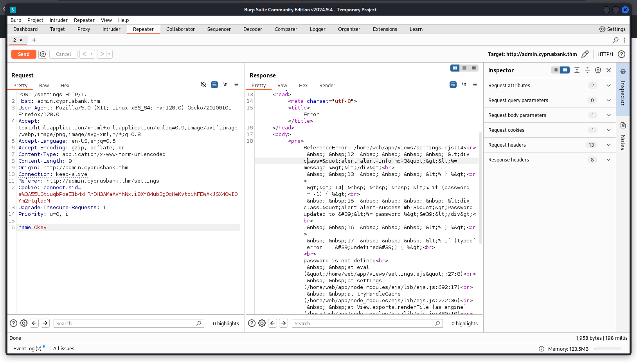The height and width of the screenshot is (364, 637).
Task: Select top-bottom request/response layout
Action: point(464,68)
